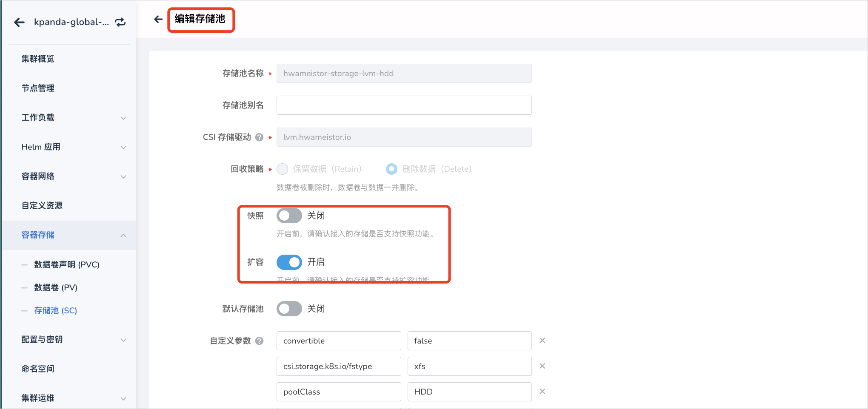Toggle the 快照 snapshot switch

(289, 216)
